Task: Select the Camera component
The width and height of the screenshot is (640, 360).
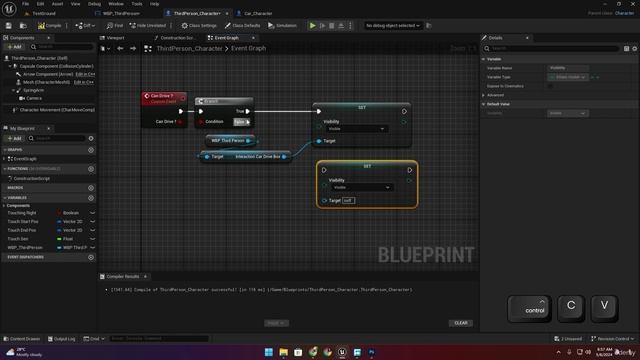Action: click(x=34, y=98)
